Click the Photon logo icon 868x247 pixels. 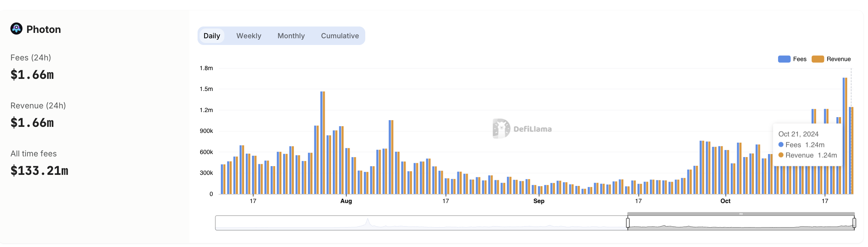(16, 29)
